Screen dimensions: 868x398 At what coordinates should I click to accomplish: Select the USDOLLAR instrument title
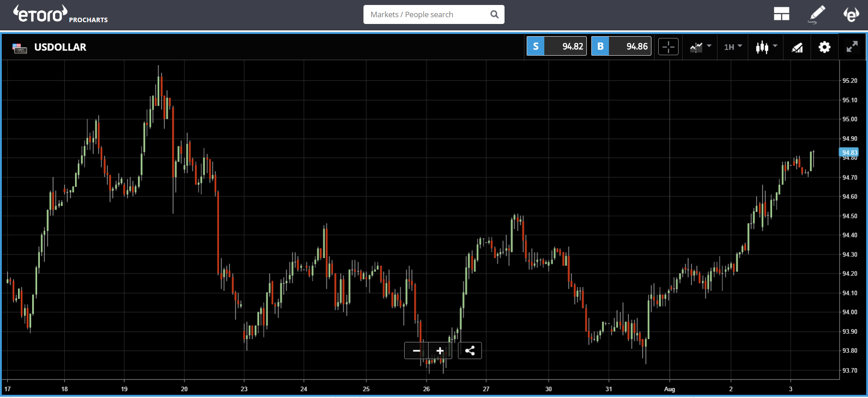point(60,47)
